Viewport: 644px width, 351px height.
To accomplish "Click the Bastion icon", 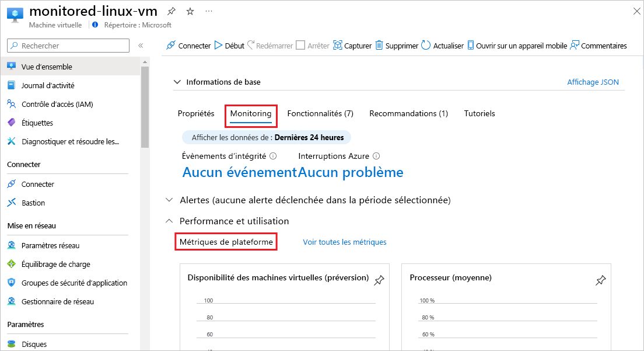I will tap(12, 202).
